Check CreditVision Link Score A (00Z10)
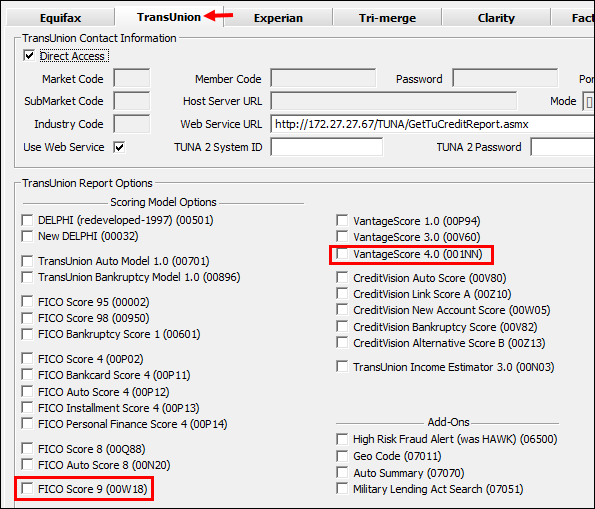Screen dimensions: 595x509 tap(342, 294)
